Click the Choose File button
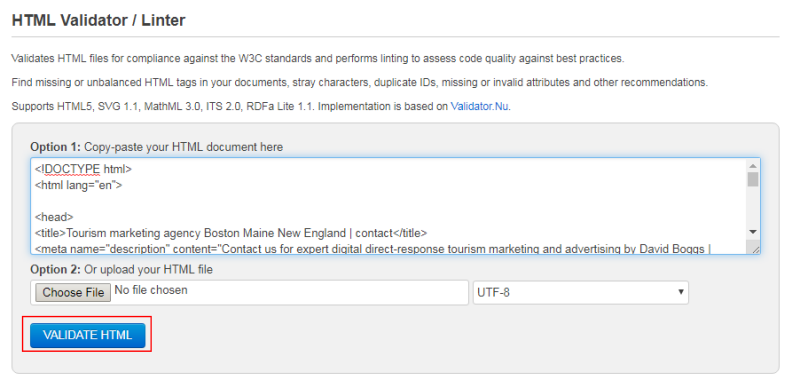800x388 pixels. click(73, 293)
